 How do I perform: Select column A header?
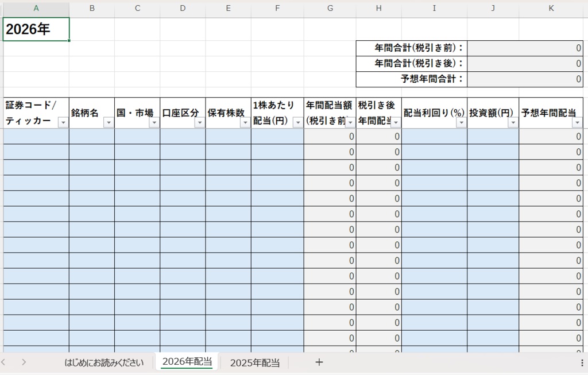click(36, 8)
